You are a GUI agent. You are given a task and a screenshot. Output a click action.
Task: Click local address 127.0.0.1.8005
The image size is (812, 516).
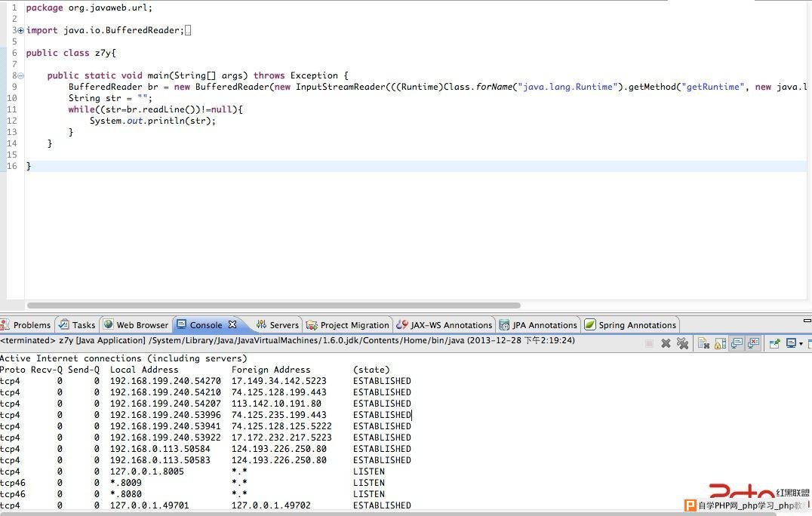[147, 472]
